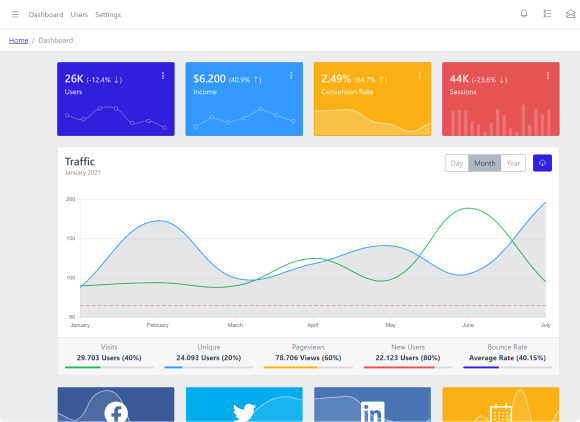Click the 78.706 Views (60%) value
The width and height of the screenshot is (580, 422).
tap(308, 358)
